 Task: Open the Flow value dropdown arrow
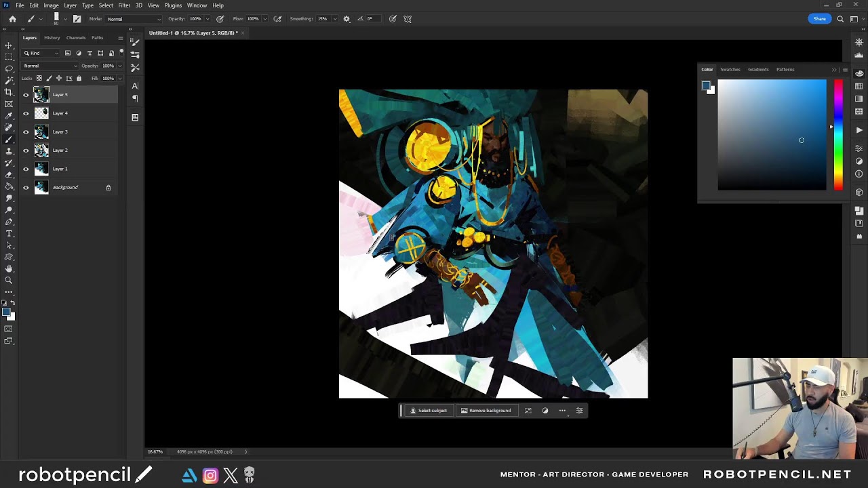264,19
